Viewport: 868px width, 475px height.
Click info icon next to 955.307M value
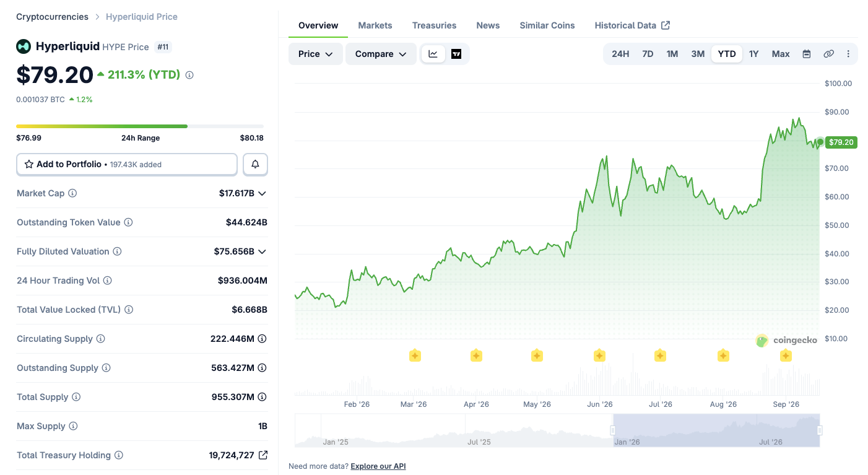pos(262,397)
